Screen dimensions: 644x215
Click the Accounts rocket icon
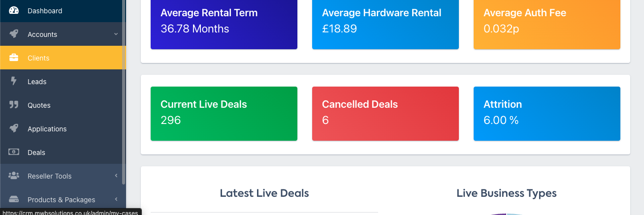pos(14,34)
